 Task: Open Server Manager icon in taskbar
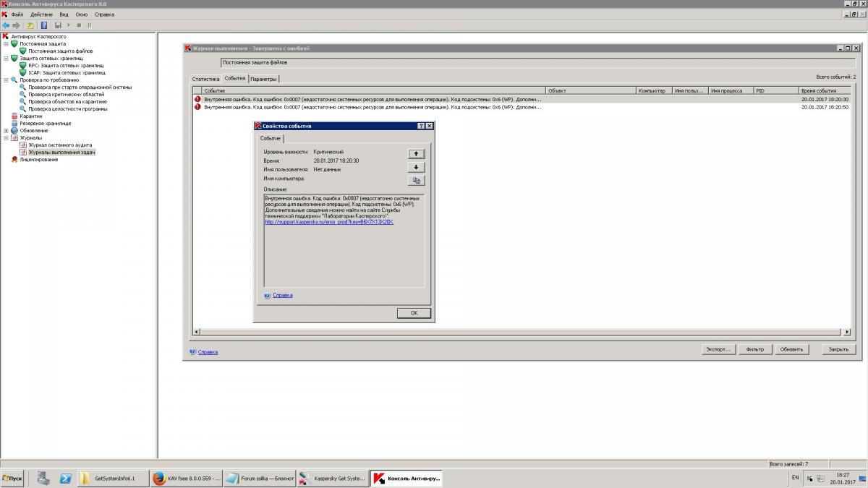[x=43, y=478]
